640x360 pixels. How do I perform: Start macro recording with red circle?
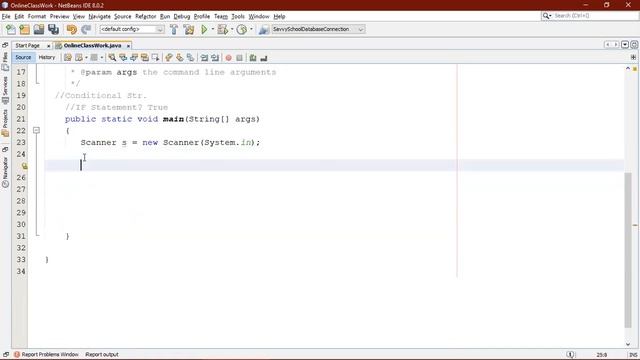(229, 58)
